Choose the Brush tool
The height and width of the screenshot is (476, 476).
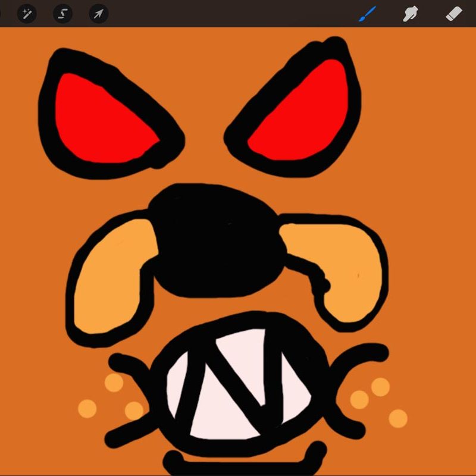click(x=367, y=13)
